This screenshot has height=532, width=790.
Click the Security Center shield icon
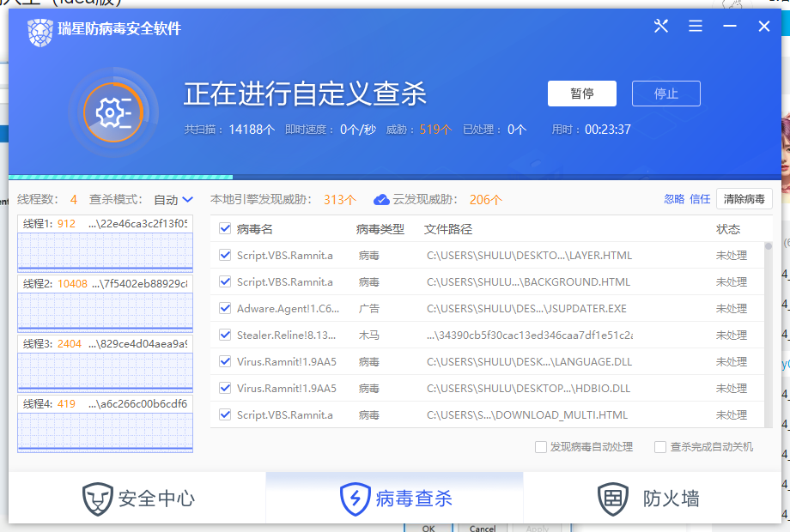coord(97,499)
